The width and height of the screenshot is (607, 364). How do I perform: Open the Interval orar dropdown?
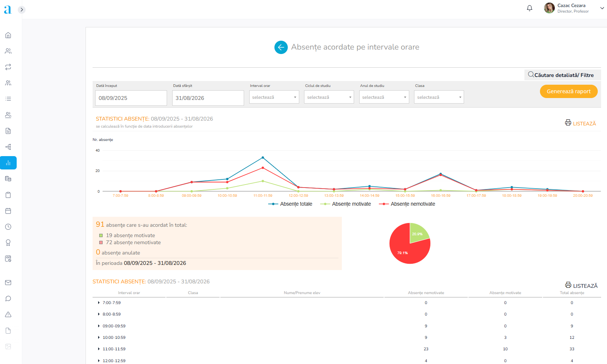[x=274, y=97]
